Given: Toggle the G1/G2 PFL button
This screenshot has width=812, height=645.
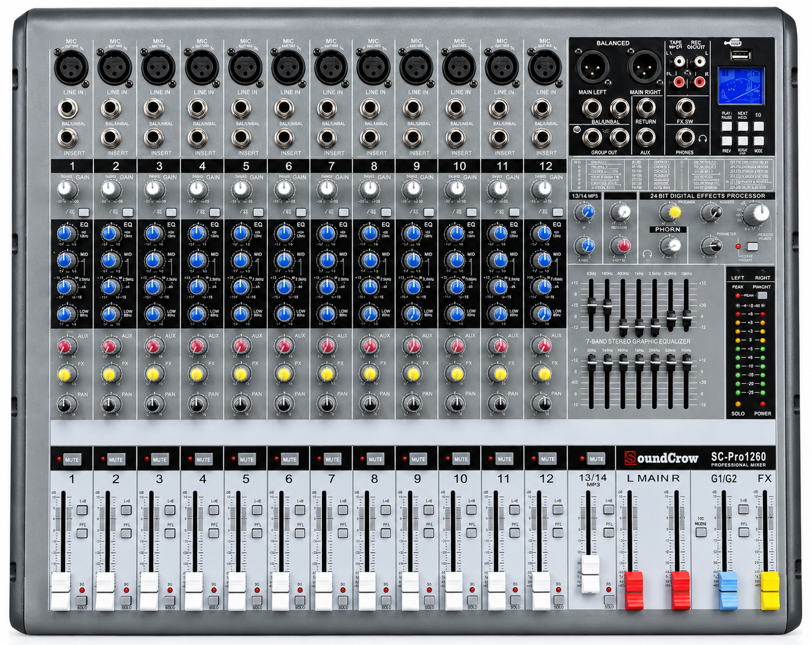Looking at the screenshot, I should tap(743, 533).
